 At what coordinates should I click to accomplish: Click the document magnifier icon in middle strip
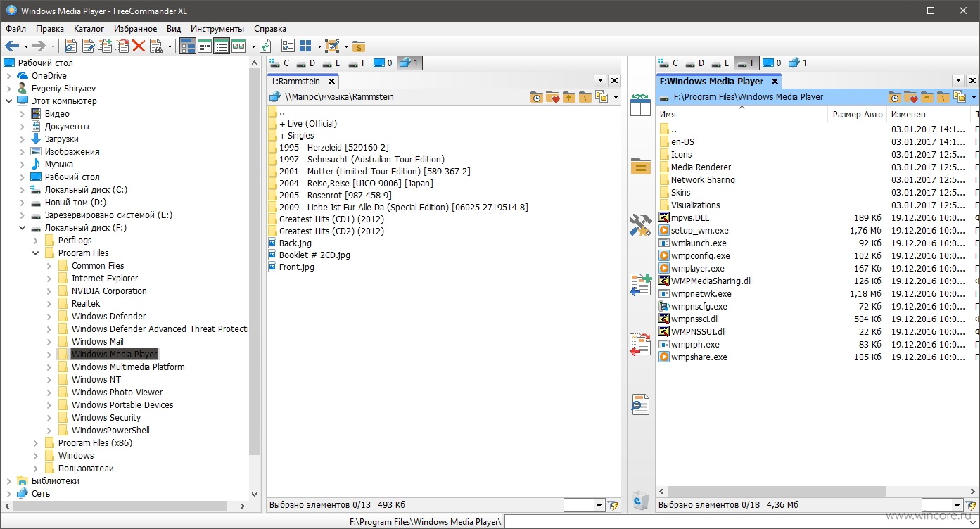(640, 404)
